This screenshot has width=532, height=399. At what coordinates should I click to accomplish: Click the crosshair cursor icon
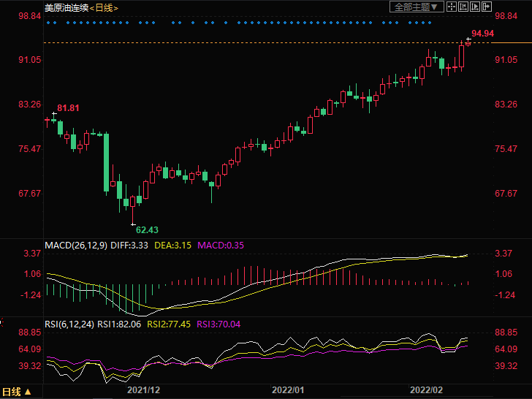click(452, 7)
